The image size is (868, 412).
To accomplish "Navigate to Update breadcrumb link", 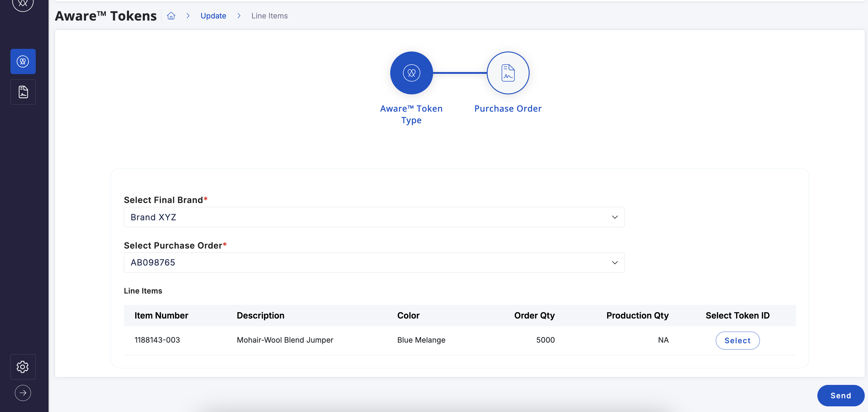I will coord(213,16).
